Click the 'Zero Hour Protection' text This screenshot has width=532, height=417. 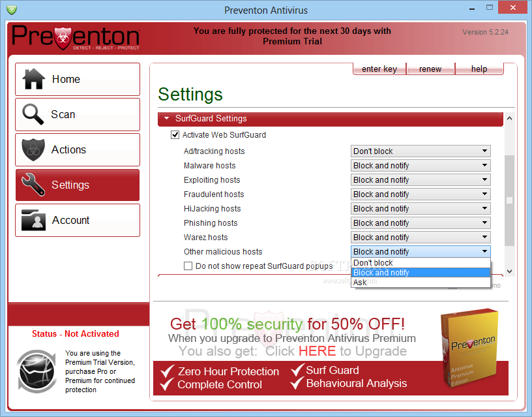tap(228, 371)
